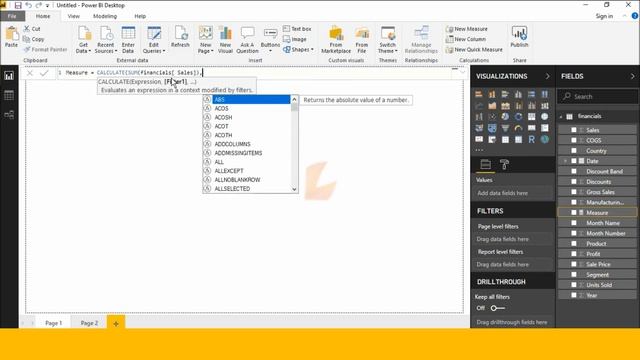Image resolution: width=640 pixels, height=360 pixels.
Task: Open the Fields well tab in Visualizations
Action: (485, 164)
